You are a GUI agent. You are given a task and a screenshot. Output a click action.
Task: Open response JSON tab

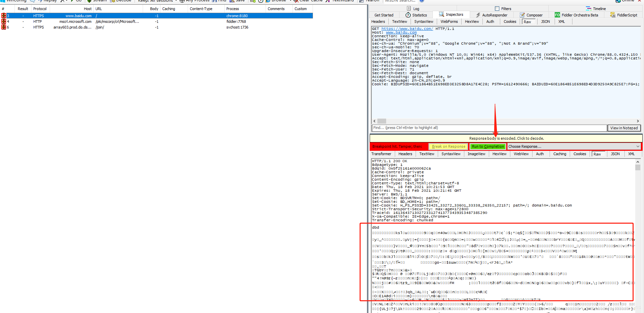[x=615, y=154]
